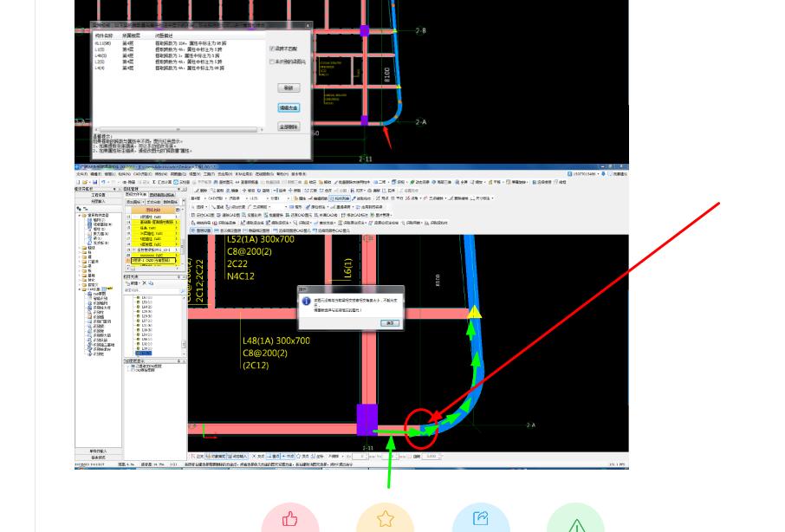The image size is (785, 532).
Task: Open the 工具(T) menu
Action: pos(209,173)
